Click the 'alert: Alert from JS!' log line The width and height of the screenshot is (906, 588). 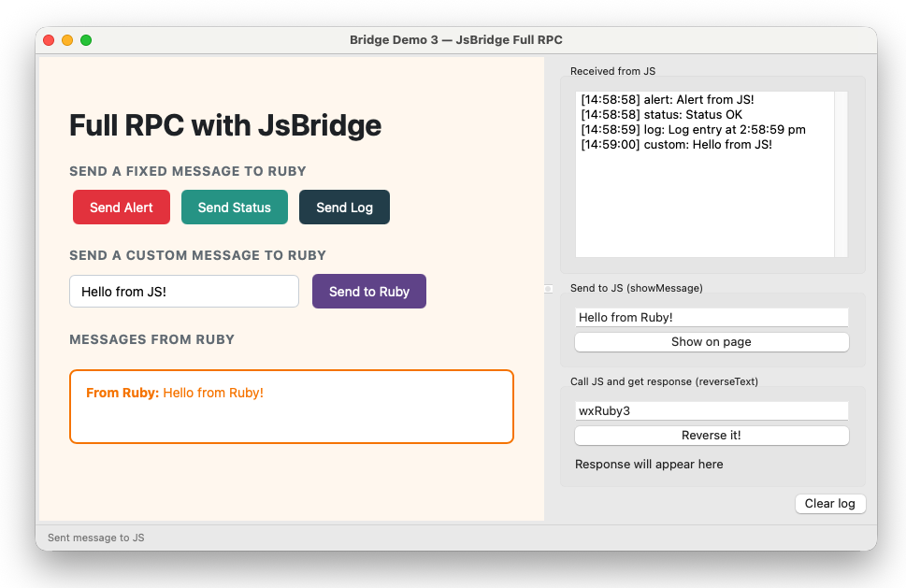(x=667, y=100)
